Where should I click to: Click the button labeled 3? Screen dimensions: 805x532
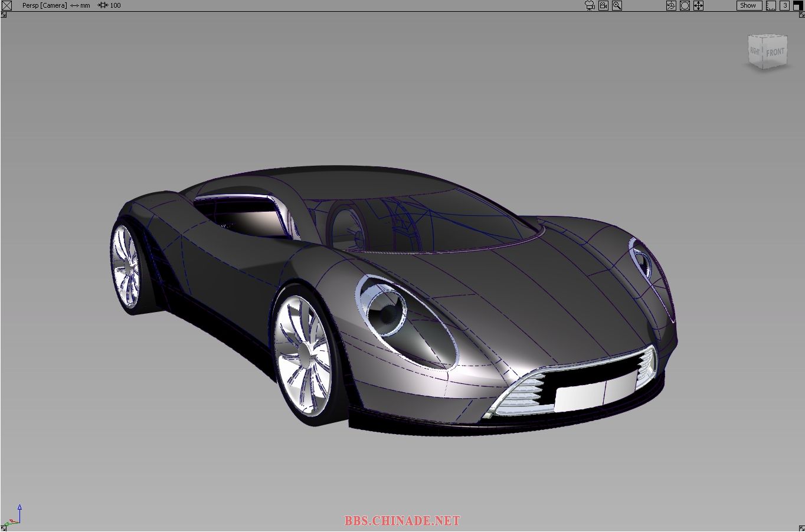pos(784,5)
